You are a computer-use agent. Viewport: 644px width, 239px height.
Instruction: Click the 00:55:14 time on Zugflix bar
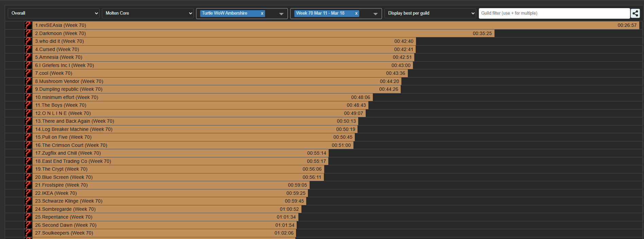[x=317, y=153]
